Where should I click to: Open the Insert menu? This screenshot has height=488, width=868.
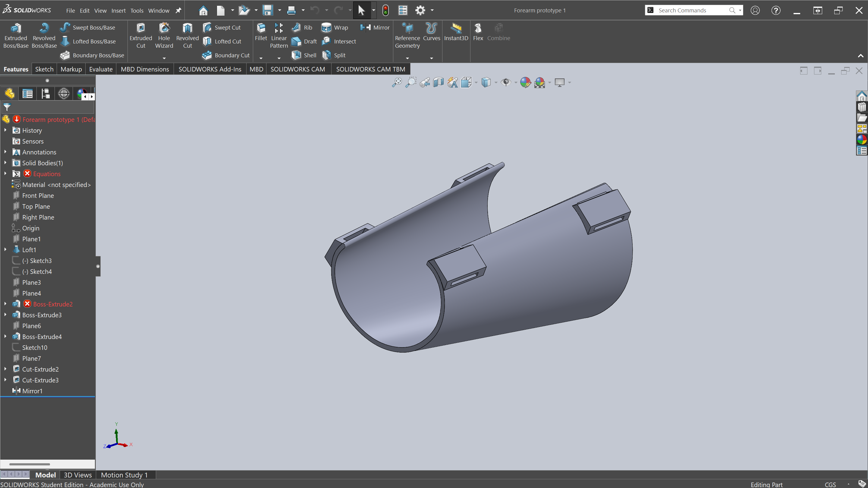[118, 11]
